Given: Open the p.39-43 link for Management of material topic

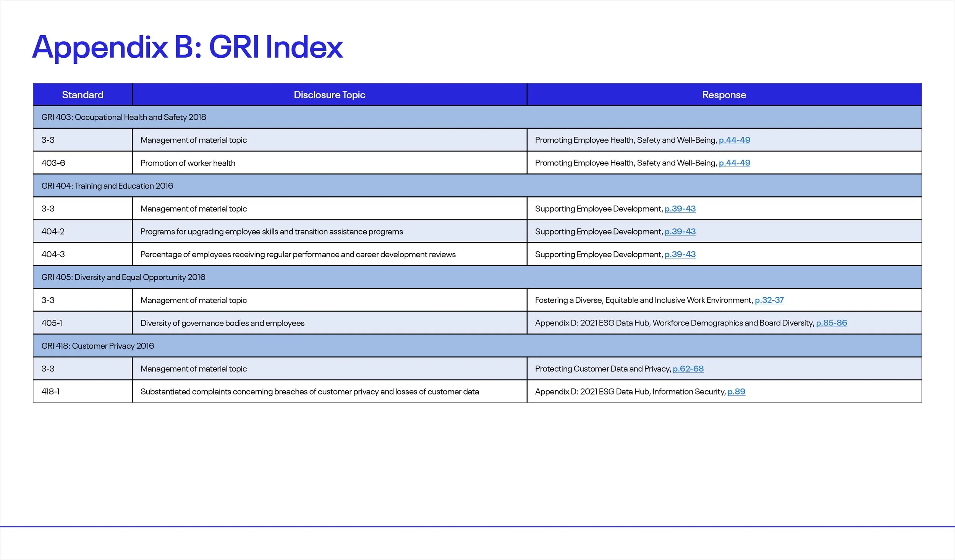Looking at the screenshot, I should (680, 209).
